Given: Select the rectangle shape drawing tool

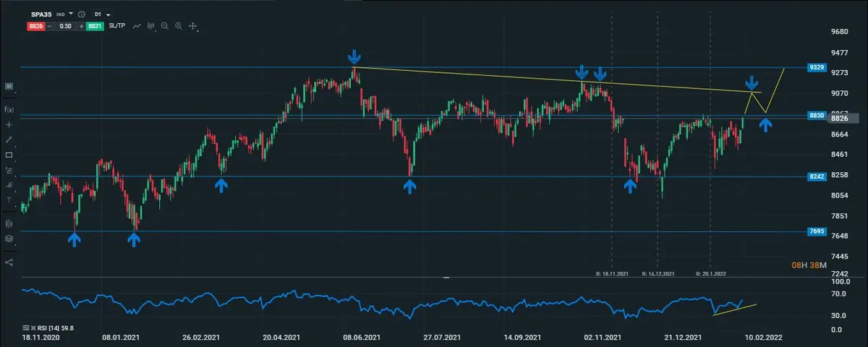Looking at the screenshot, I should coord(9,155).
